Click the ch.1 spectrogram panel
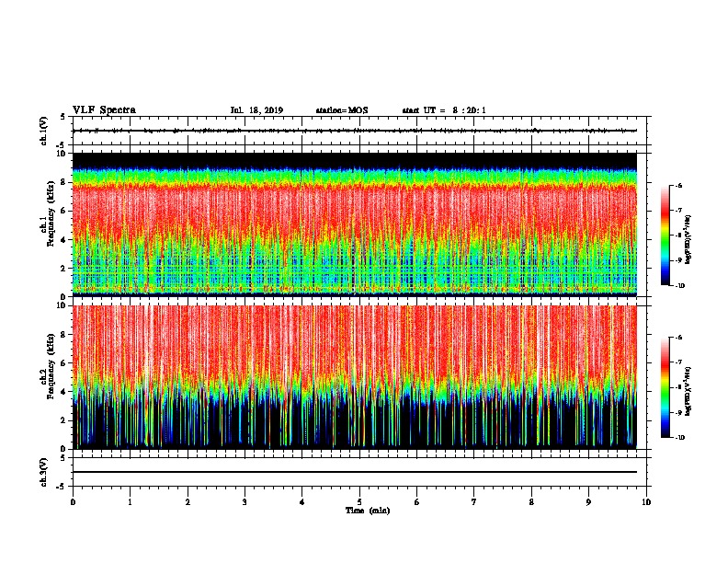 pos(355,224)
